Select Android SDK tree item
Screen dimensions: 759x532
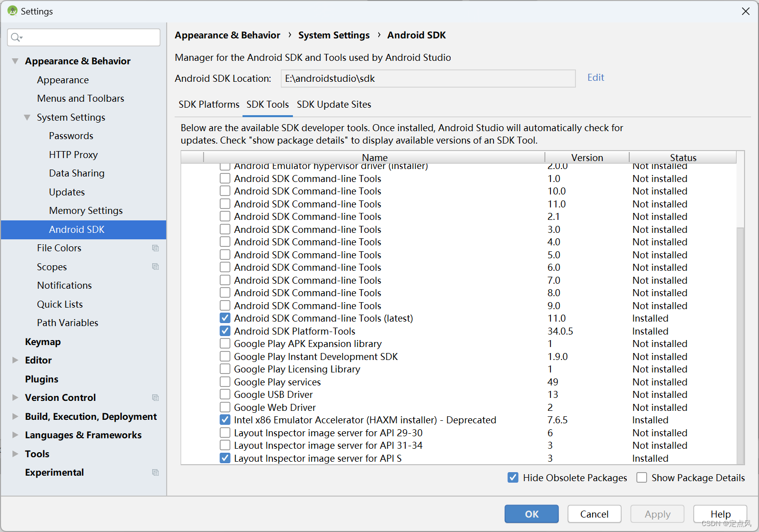[x=83, y=229]
